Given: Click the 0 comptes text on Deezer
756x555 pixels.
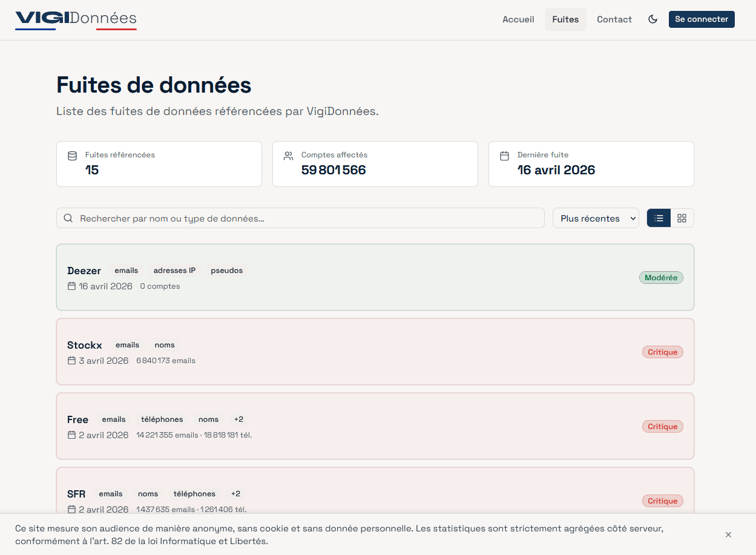Looking at the screenshot, I should [x=160, y=286].
